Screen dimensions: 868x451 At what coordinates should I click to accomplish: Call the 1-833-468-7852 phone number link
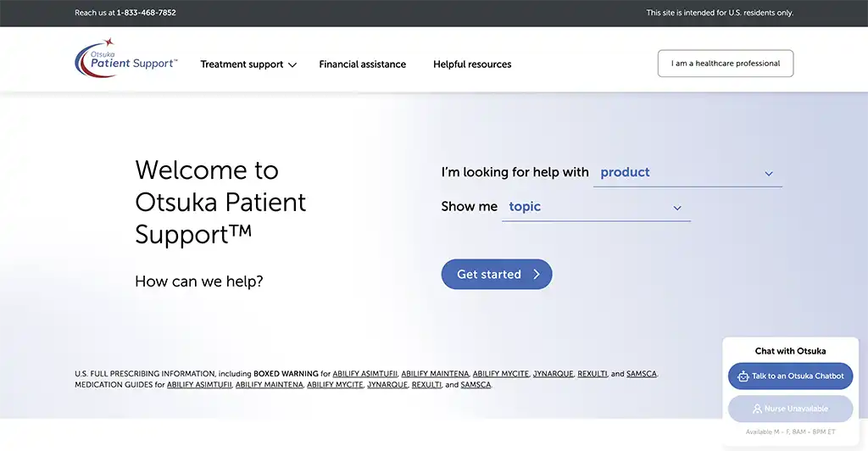pyautogui.click(x=147, y=13)
